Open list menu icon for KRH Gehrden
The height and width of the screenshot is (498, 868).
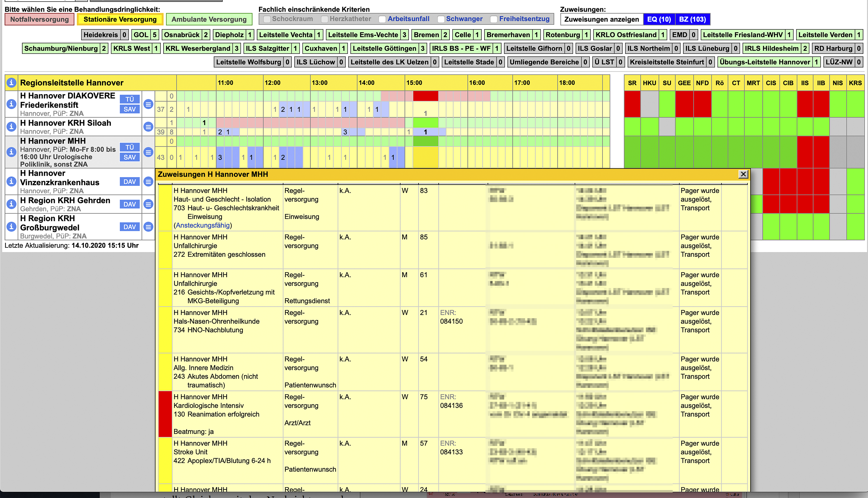click(x=148, y=204)
